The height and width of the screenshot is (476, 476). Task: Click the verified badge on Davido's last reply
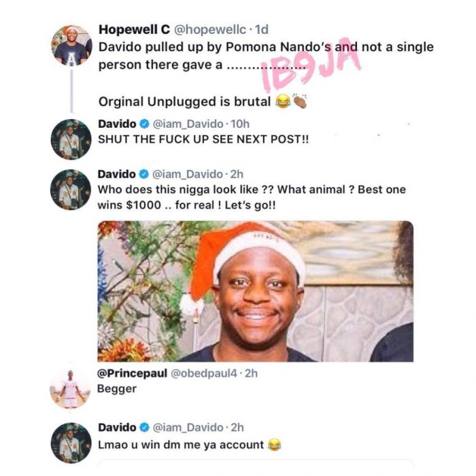[144, 428]
